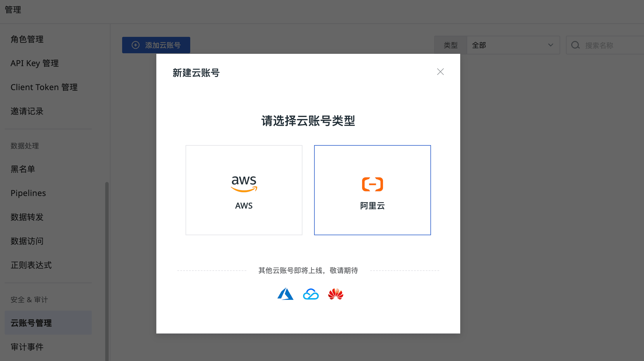Open Client Token 管理 page
The width and height of the screenshot is (644, 361).
pyautogui.click(x=44, y=87)
